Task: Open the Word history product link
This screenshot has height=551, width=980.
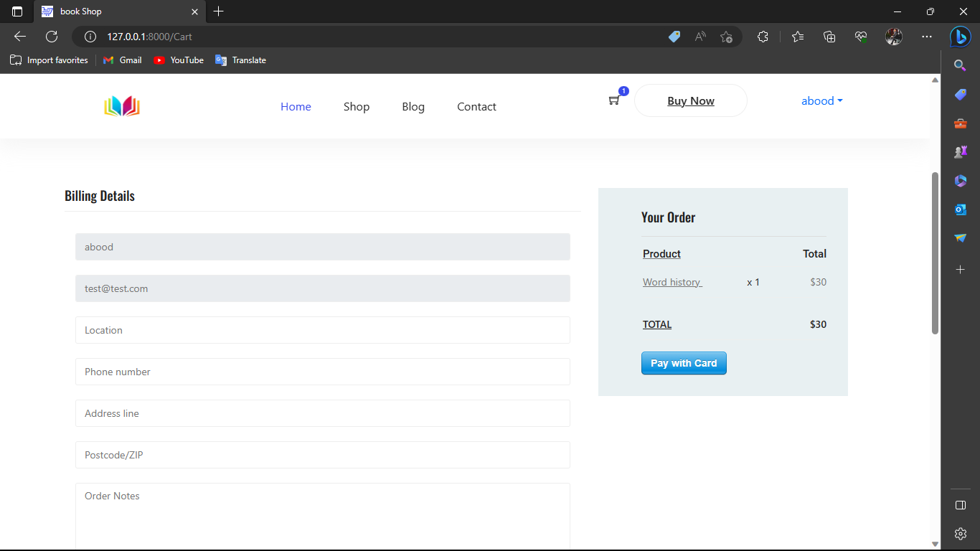Action: (x=672, y=282)
